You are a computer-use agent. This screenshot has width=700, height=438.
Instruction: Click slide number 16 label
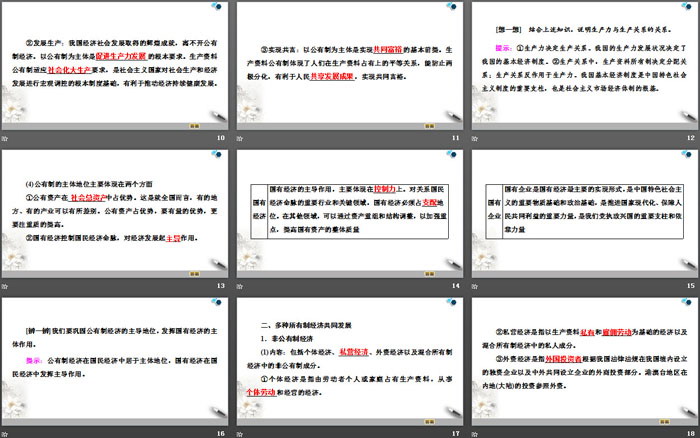221,434
